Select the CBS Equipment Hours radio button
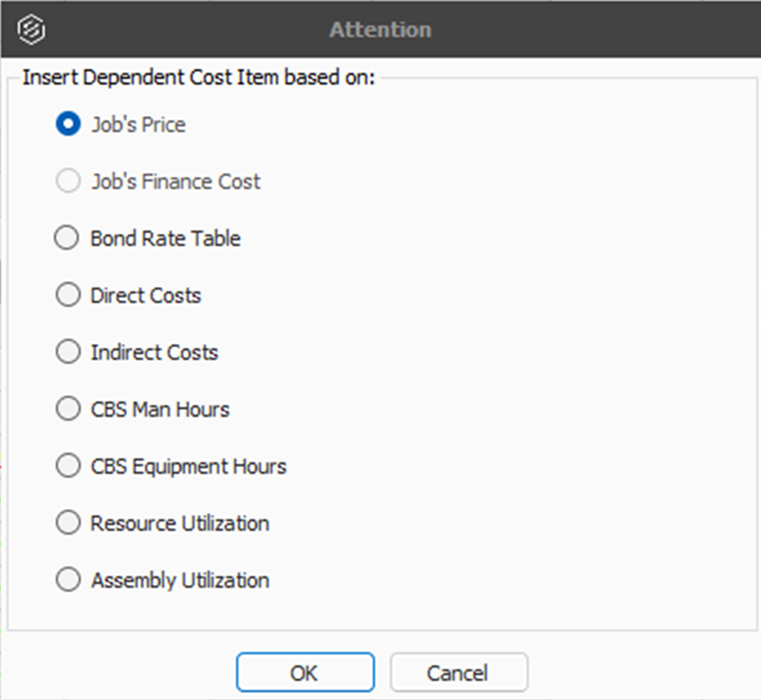This screenshot has height=700, width=761. 68,467
